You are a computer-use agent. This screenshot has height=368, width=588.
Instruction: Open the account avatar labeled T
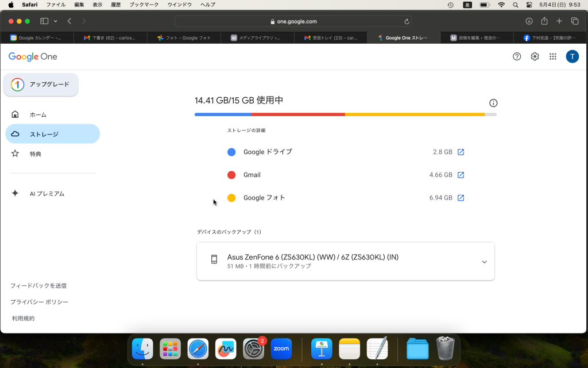click(x=572, y=56)
